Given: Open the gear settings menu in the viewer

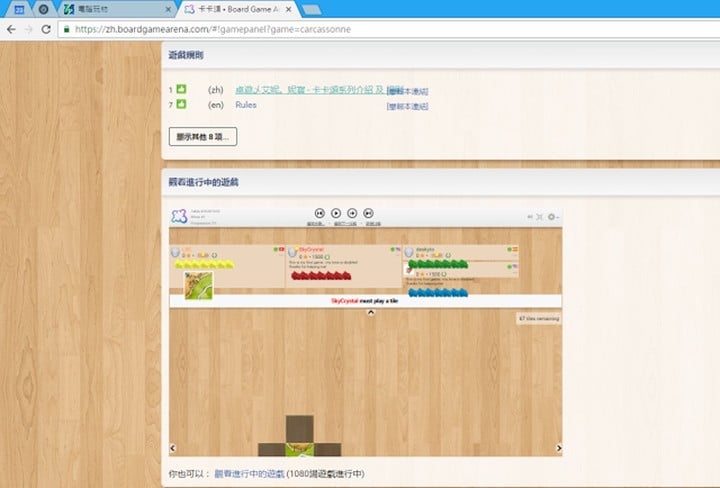Looking at the screenshot, I should tap(553, 217).
